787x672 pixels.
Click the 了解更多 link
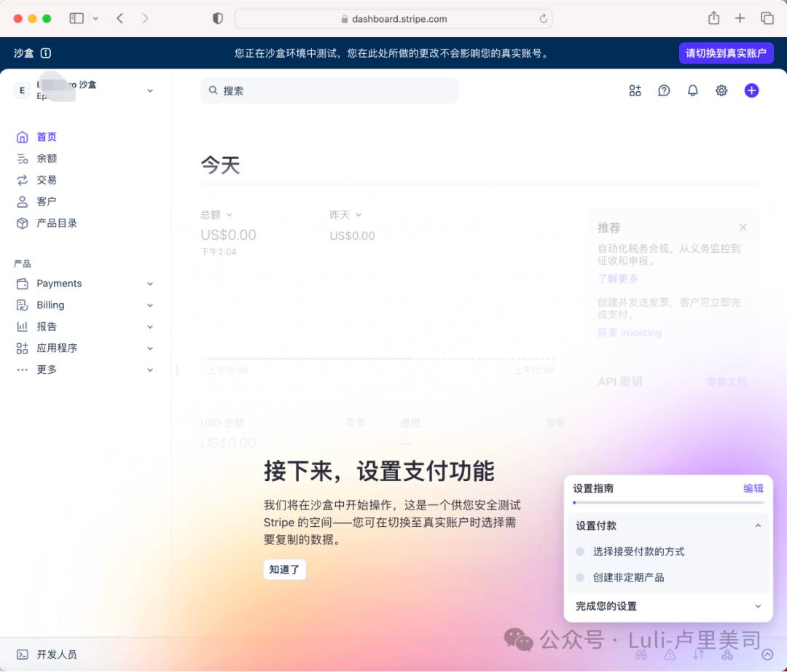click(618, 278)
